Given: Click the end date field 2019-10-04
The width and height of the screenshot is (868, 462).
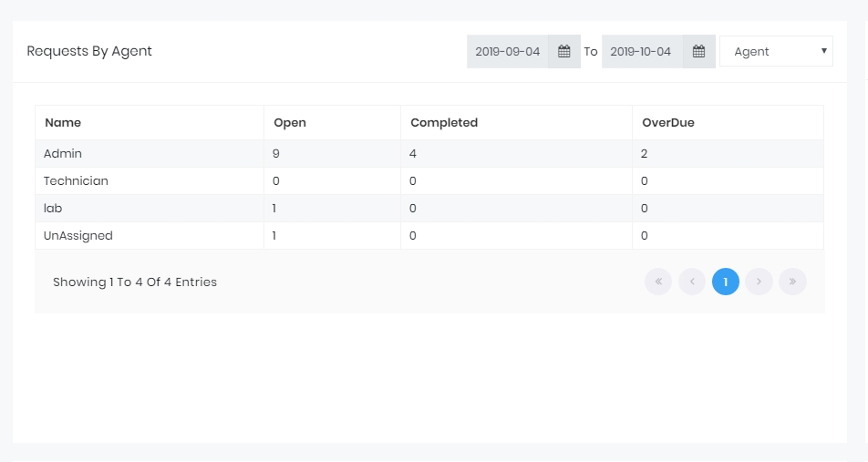Looking at the screenshot, I should click(642, 52).
